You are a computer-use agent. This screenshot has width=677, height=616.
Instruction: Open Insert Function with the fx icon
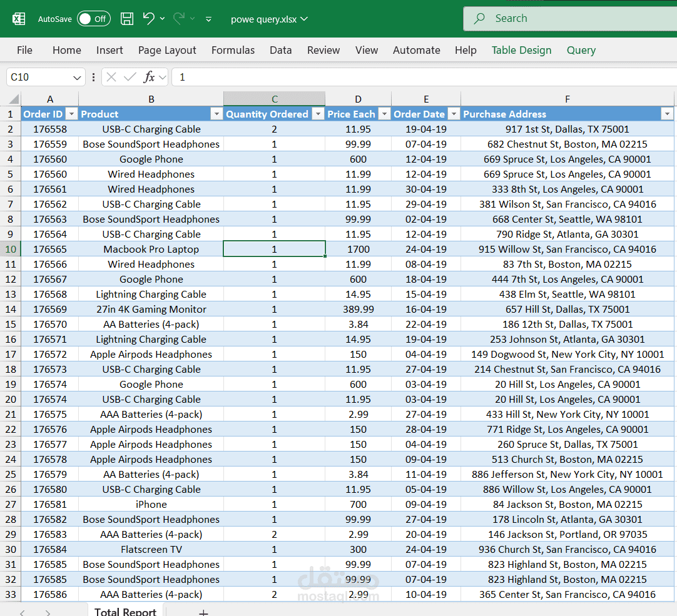pyautogui.click(x=150, y=78)
